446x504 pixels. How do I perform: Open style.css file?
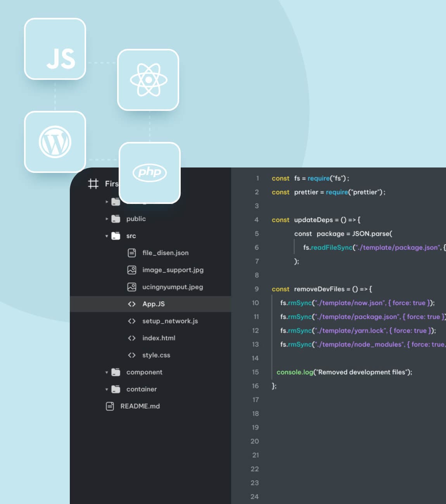[156, 355]
